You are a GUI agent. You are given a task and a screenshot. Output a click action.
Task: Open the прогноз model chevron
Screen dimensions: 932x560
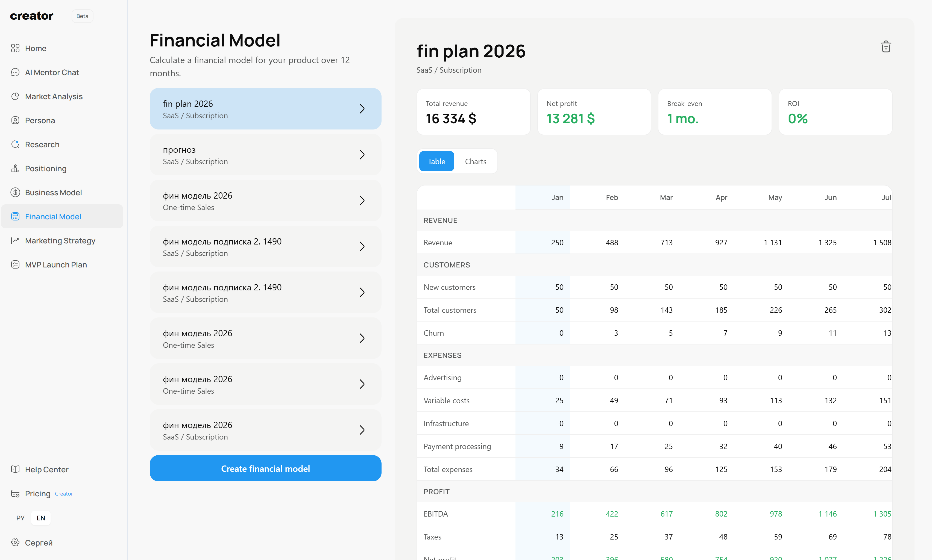[x=362, y=155]
